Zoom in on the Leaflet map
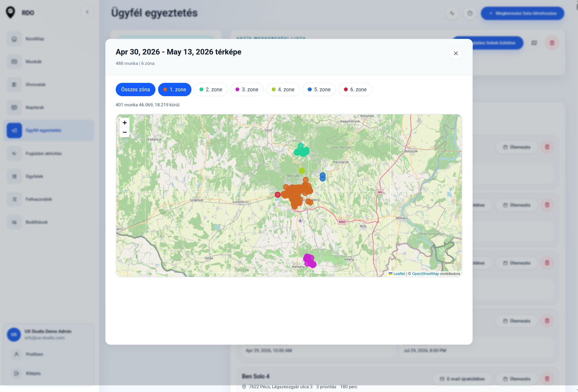Image resolution: width=578 pixels, height=392 pixels. 125,123
